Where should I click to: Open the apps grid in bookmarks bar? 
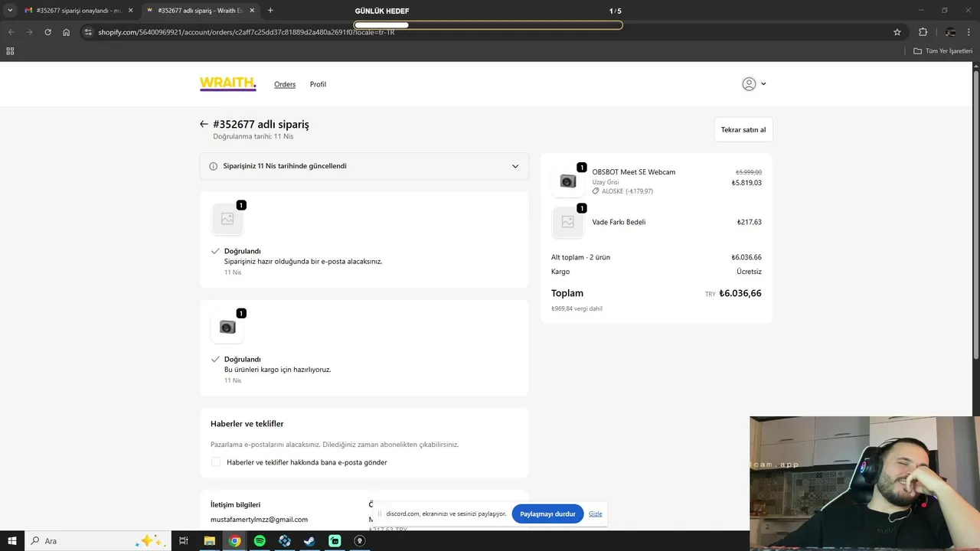10,51
